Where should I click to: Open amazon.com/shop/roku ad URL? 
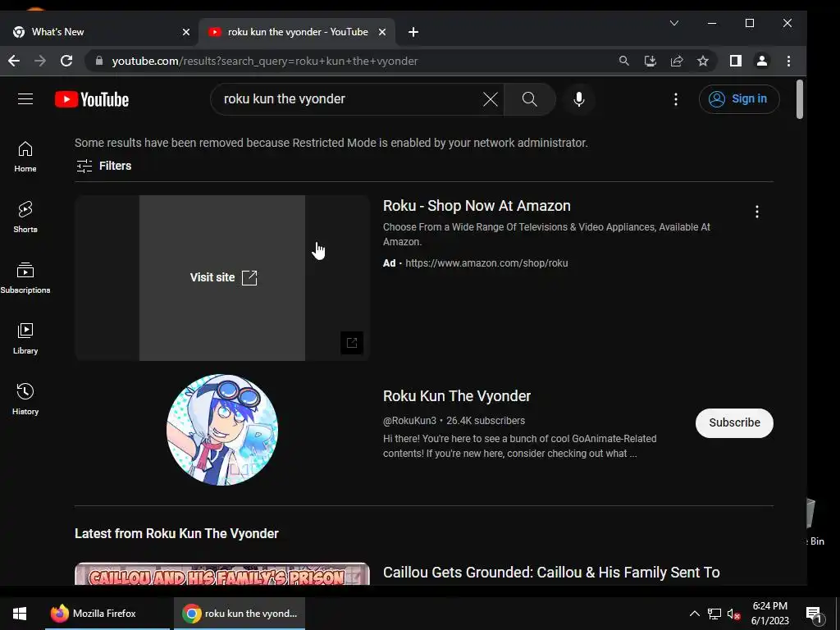click(x=486, y=263)
